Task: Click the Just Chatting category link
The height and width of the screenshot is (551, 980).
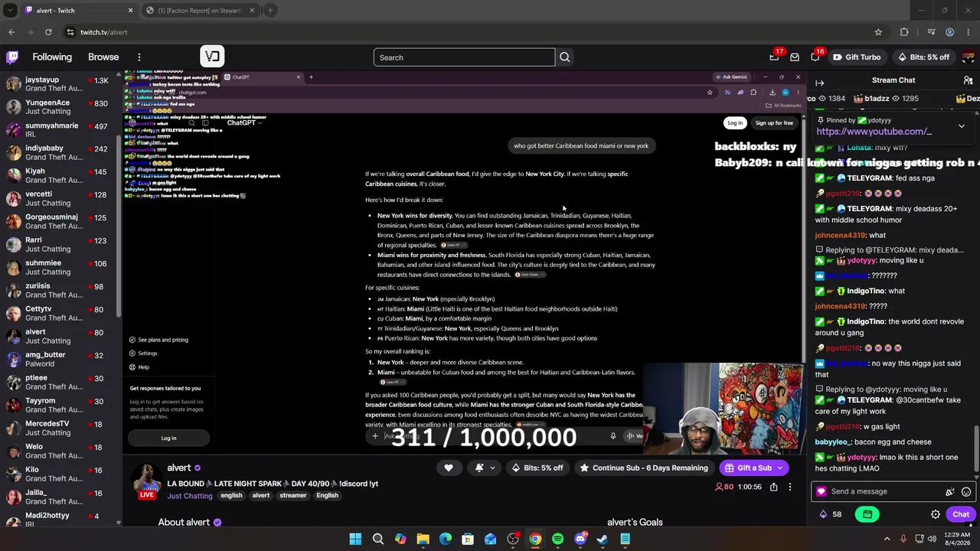Action: (x=190, y=496)
